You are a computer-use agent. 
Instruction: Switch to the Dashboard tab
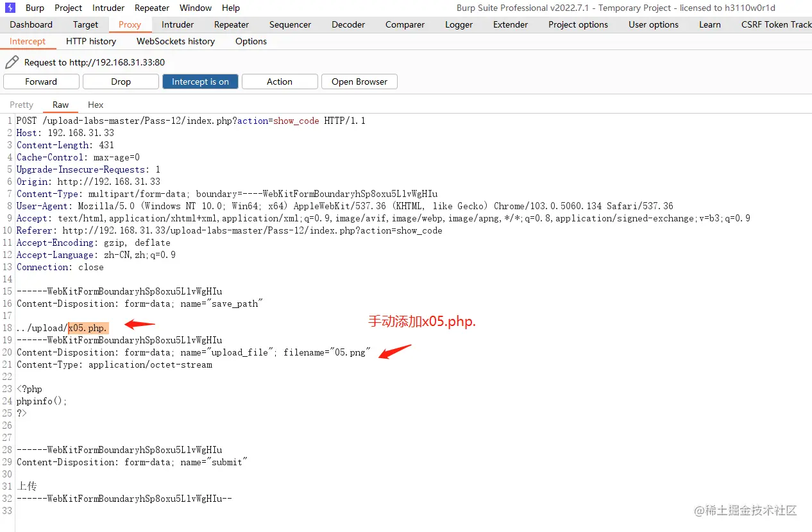(31, 24)
